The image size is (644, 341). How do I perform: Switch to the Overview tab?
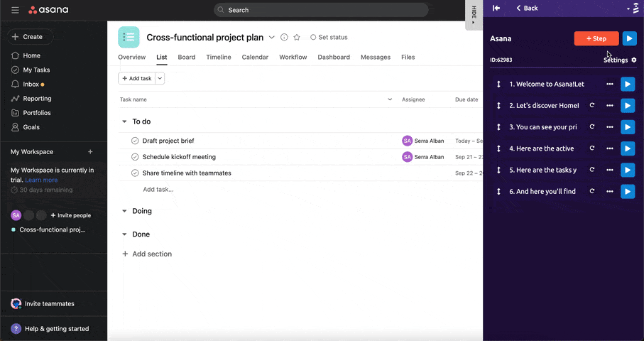pos(132,57)
